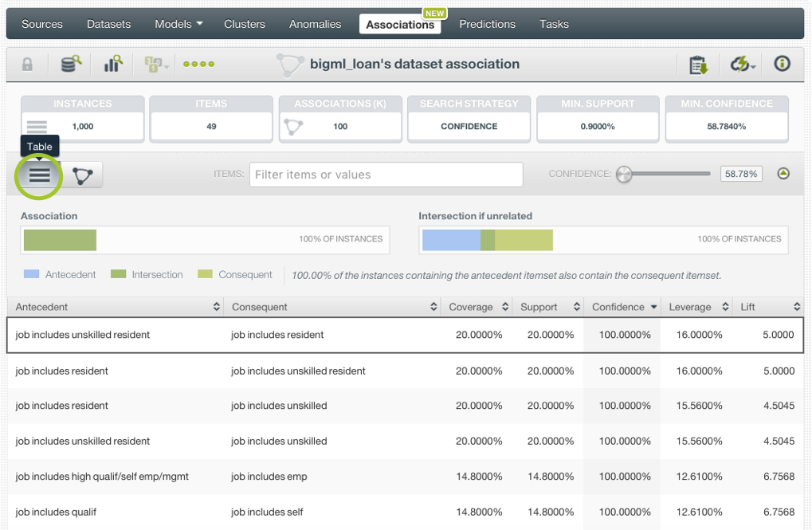The image size is (812, 530).
Task: Click the yellow-green consequent segment of the intersection bar
Action: coord(524,240)
